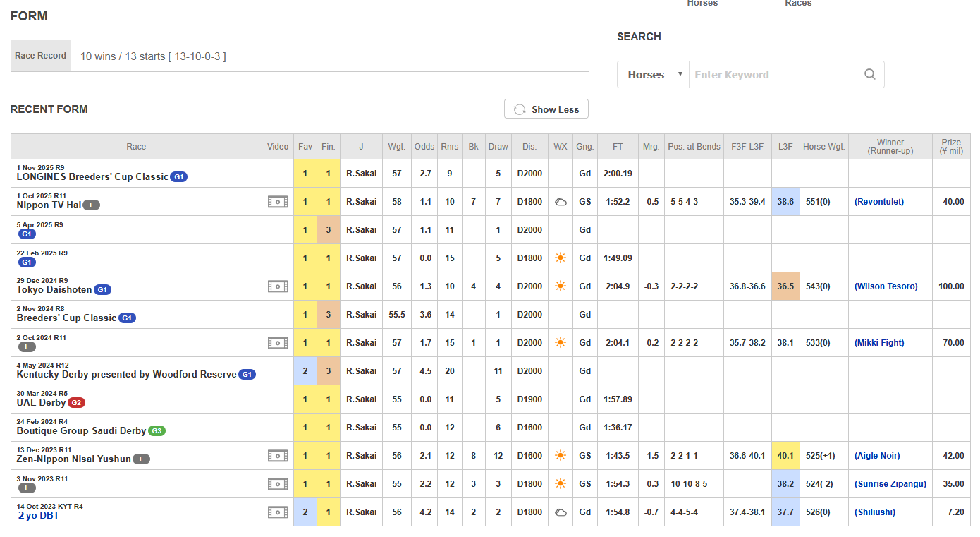Image resolution: width=980 pixels, height=537 pixels.
Task: Click the G1 badge beside Tokyo Daishoten
Action: coord(103,290)
